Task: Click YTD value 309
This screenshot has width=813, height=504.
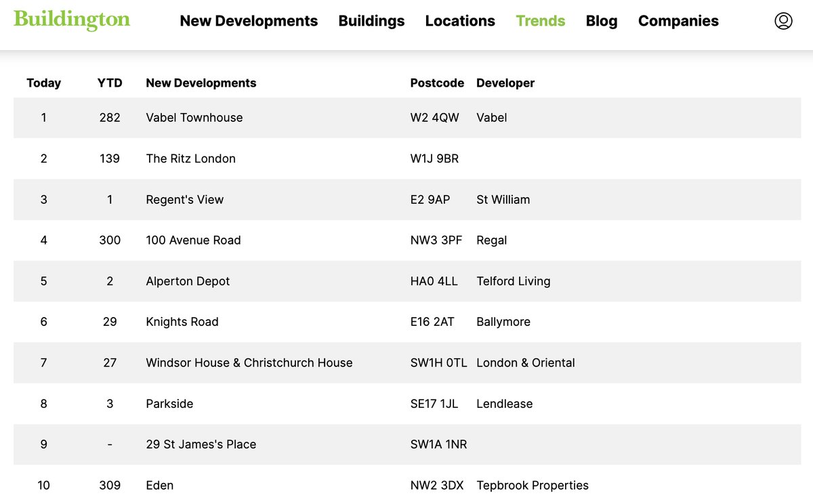Action: pyautogui.click(x=110, y=486)
